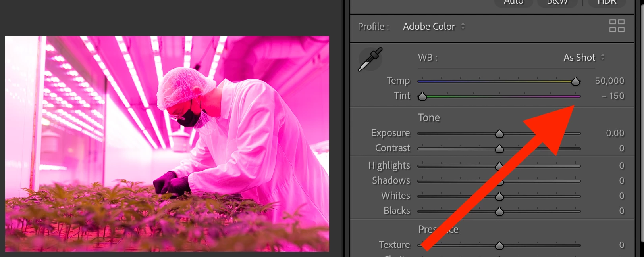Viewport: 644px width, 257px height.
Task: Click the Whites value field
Action: coord(622,196)
